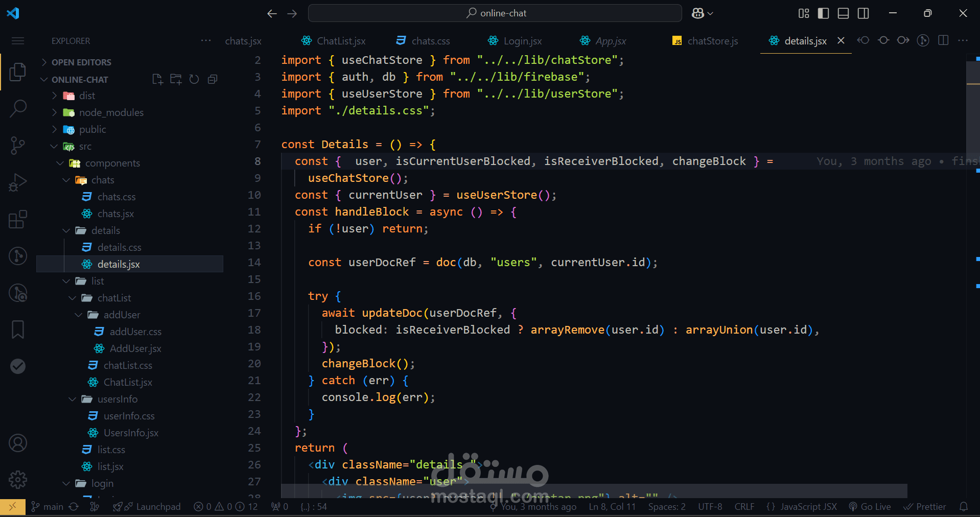Open the Accounts icon in activity bar
980x517 pixels.
tap(18, 443)
